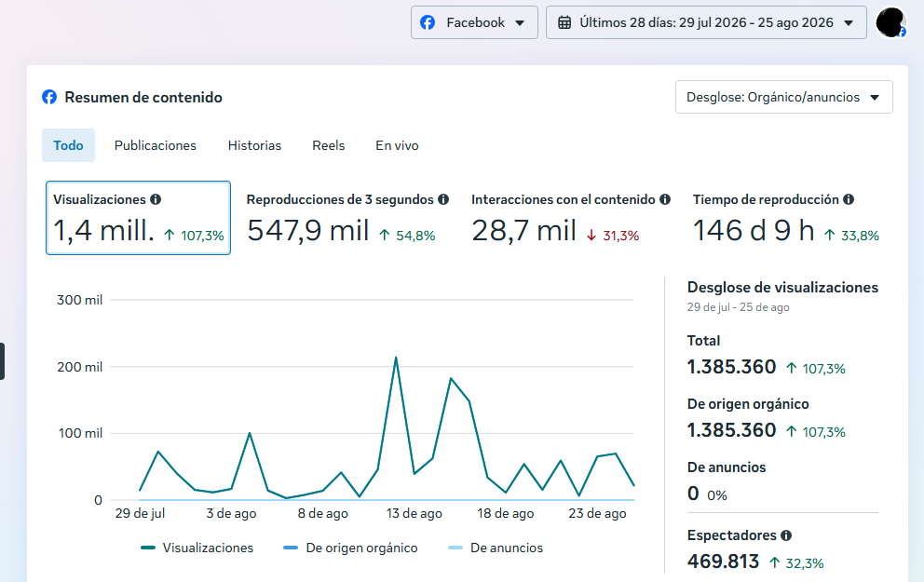Click the Facebook logo in platform selector

pyautogui.click(x=428, y=22)
